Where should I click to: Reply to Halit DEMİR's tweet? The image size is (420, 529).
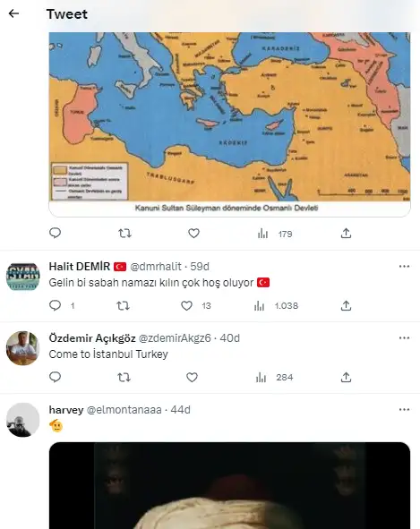(x=62, y=305)
